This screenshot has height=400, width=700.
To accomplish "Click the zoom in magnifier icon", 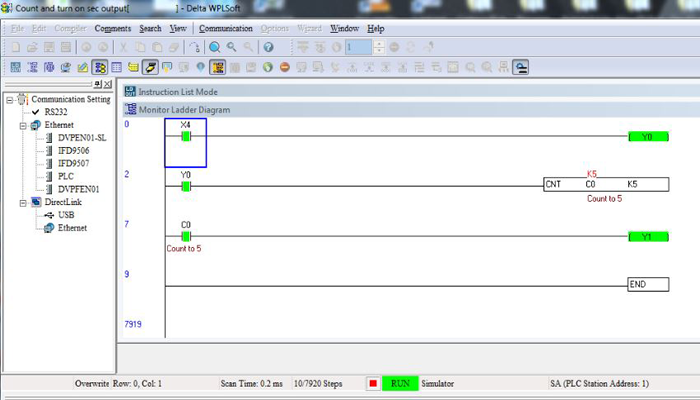I will [x=231, y=47].
